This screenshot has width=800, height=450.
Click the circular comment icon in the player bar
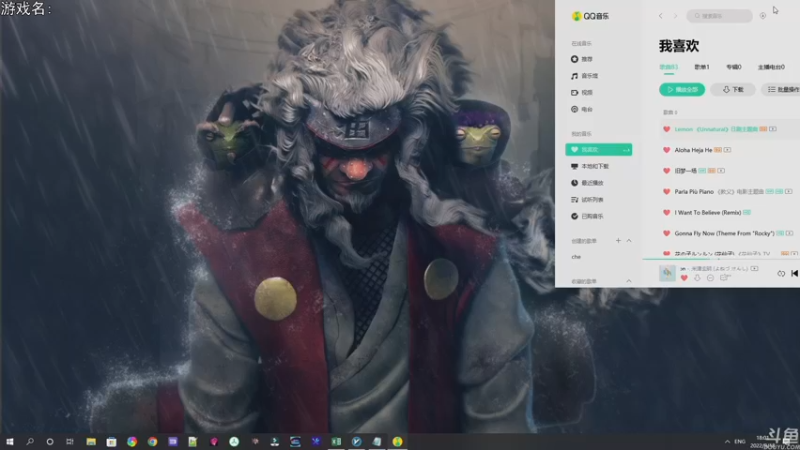click(710, 278)
